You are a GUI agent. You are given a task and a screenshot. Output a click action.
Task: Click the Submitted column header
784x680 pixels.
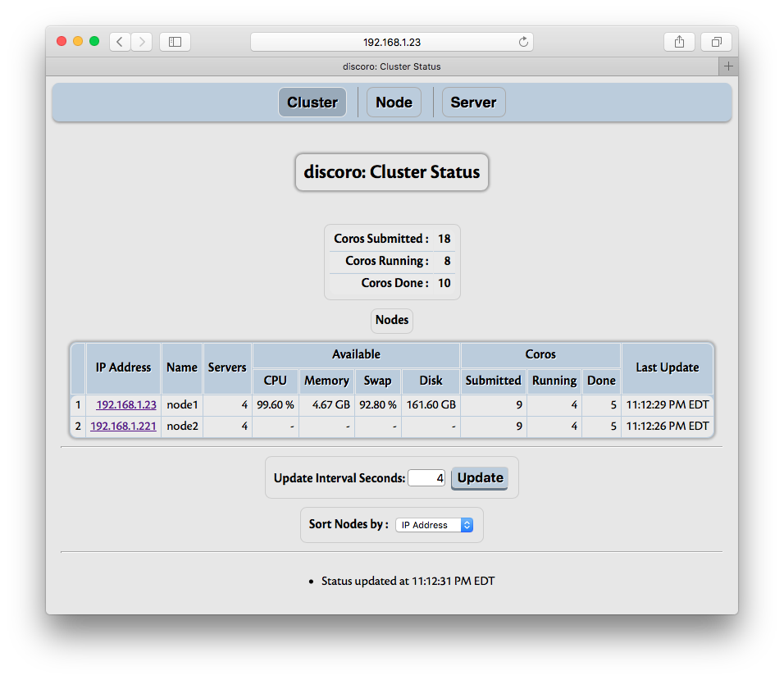(x=494, y=381)
